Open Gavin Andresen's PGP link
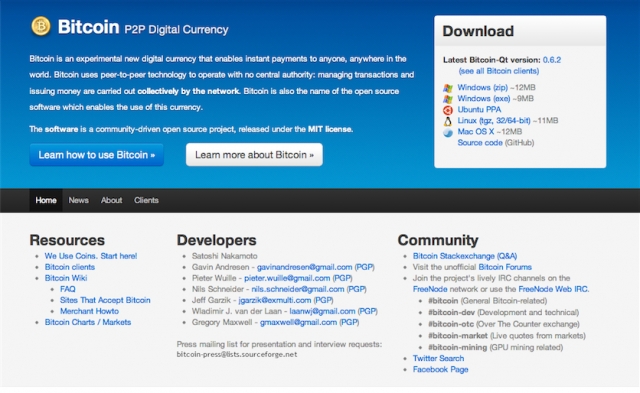This screenshot has height=393, width=640. click(364, 267)
